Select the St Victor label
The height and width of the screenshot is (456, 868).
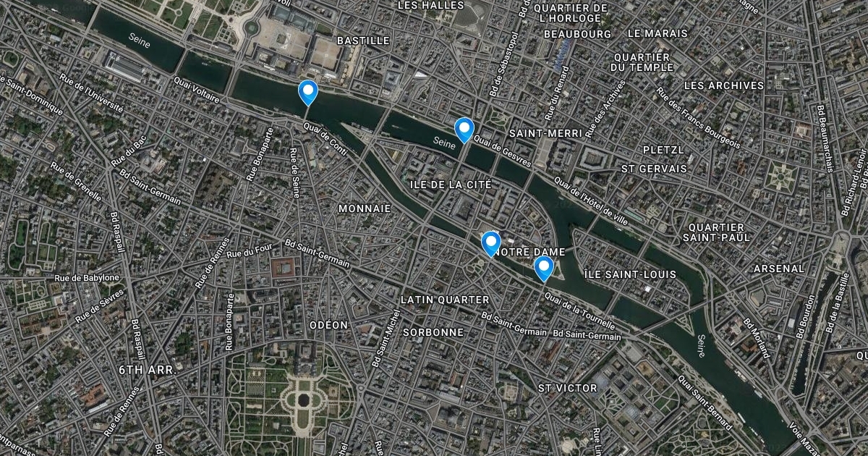coord(568,388)
